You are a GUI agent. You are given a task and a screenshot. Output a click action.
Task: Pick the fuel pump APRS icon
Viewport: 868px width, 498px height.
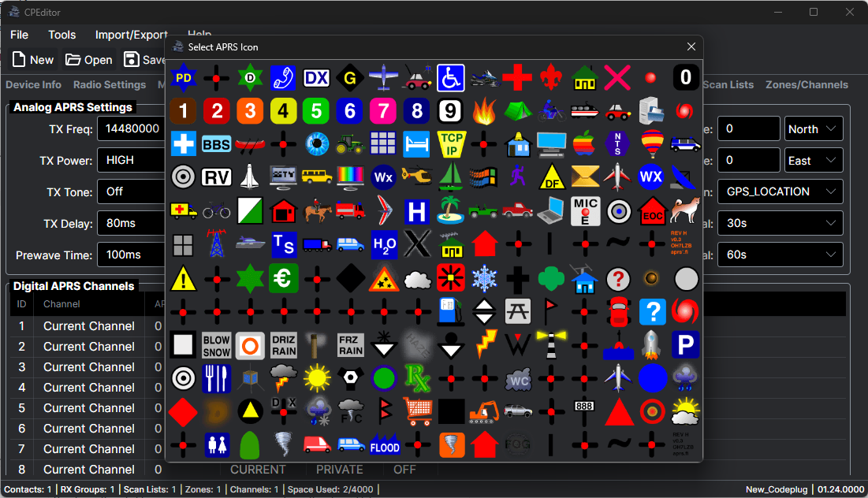pyautogui.click(x=451, y=311)
